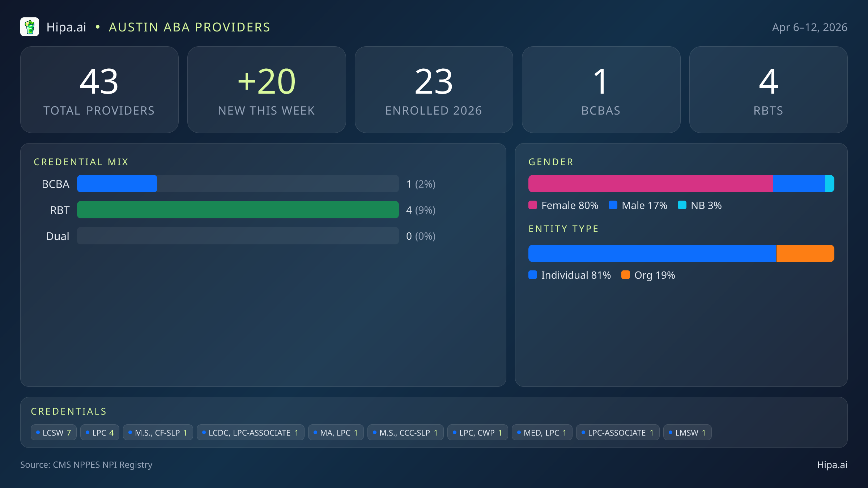Click the Enrolled 2026 stat card

(x=434, y=90)
